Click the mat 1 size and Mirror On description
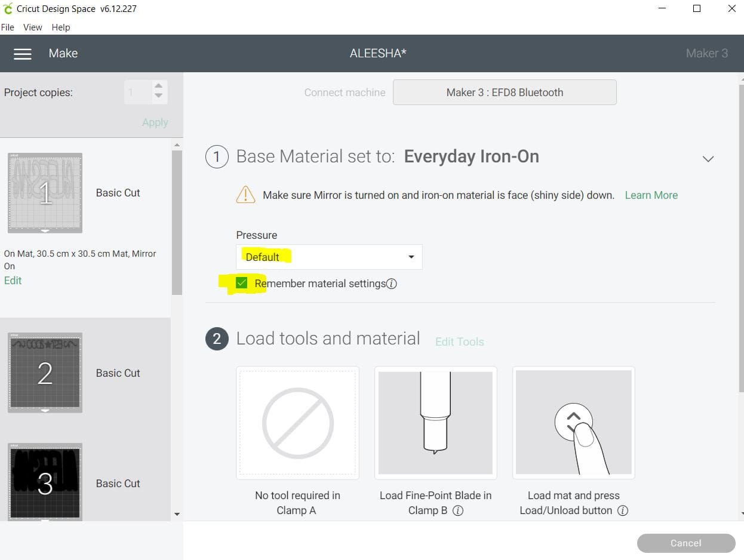The height and width of the screenshot is (560, 744). (80, 260)
